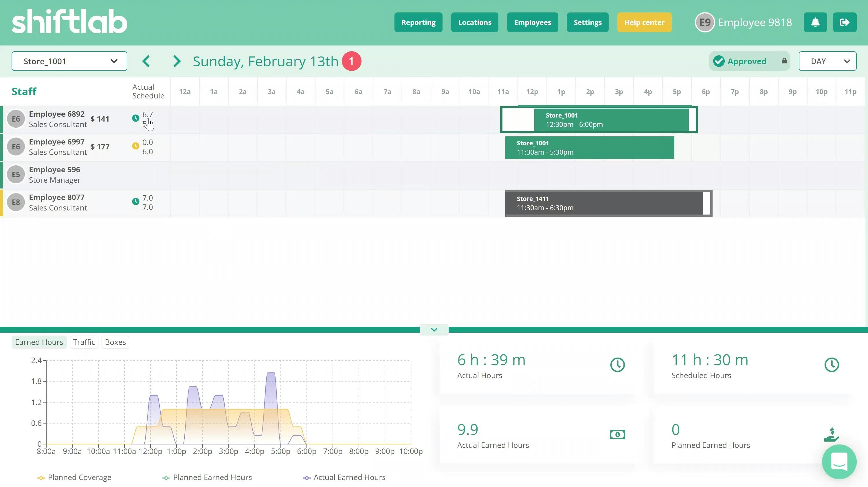Open the Intercom chat bubble
This screenshot has width=868, height=487.
pos(839,462)
